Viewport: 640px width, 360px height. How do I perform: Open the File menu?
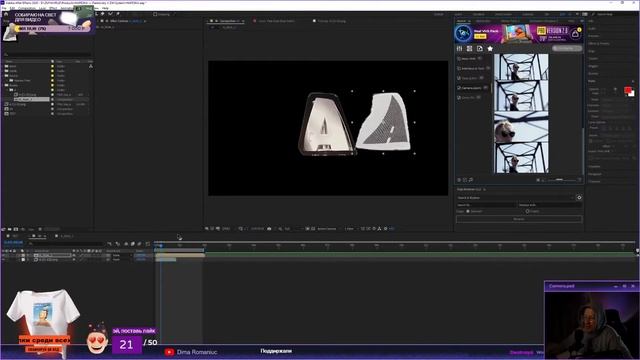point(4,8)
